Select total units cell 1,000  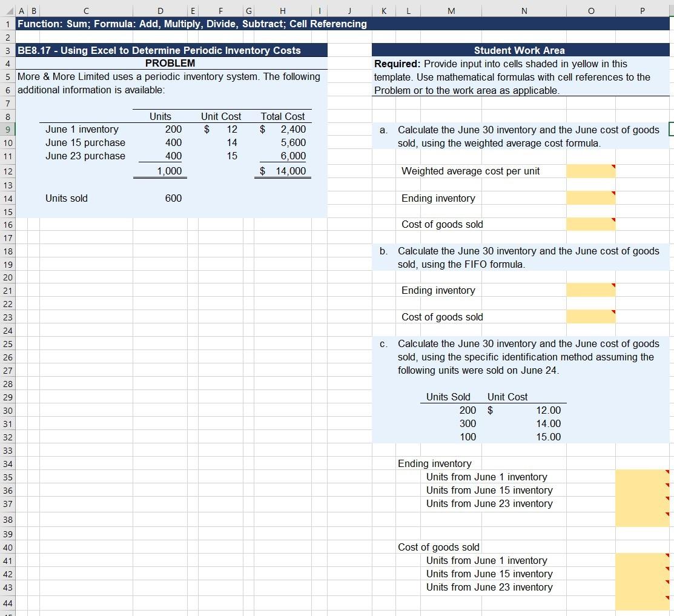pyautogui.click(x=160, y=171)
